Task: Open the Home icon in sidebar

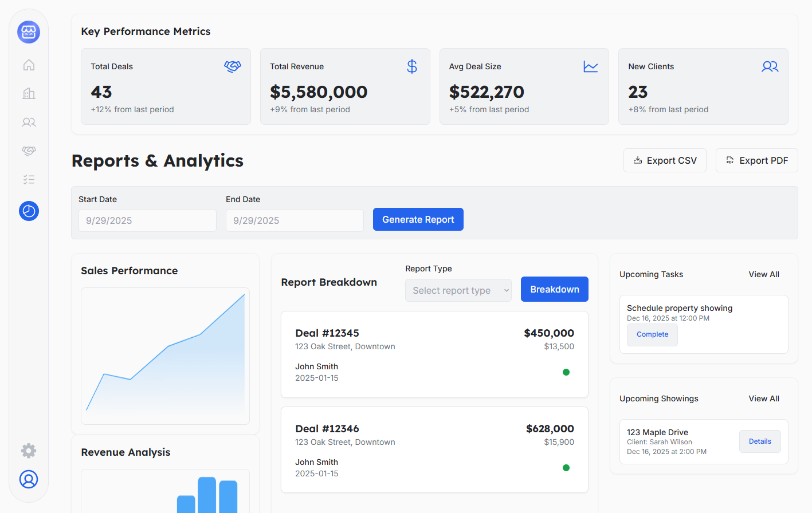Action: pyautogui.click(x=29, y=65)
